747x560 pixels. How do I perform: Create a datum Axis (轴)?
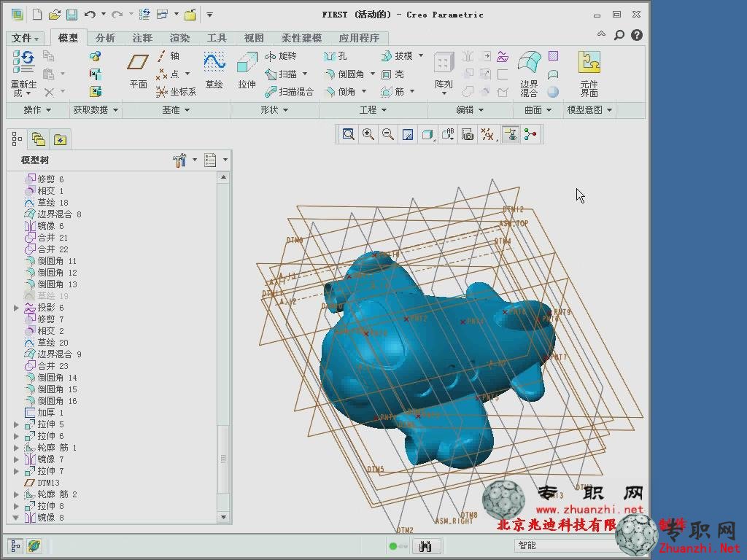click(x=169, y=56)
